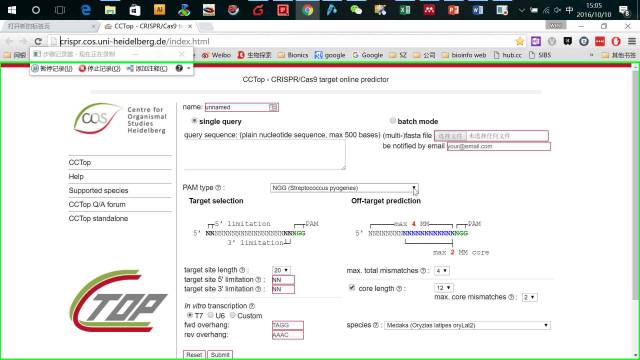Click the bookmark star icon
The height and width of the screenshot is (360, 640).
pos(520,41)
